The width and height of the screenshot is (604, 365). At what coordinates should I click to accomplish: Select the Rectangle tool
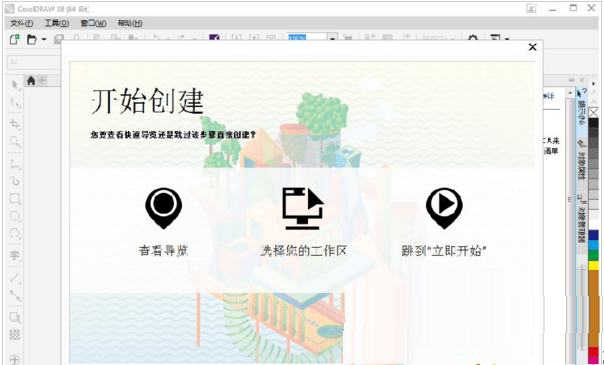click(x=15, y=199)
